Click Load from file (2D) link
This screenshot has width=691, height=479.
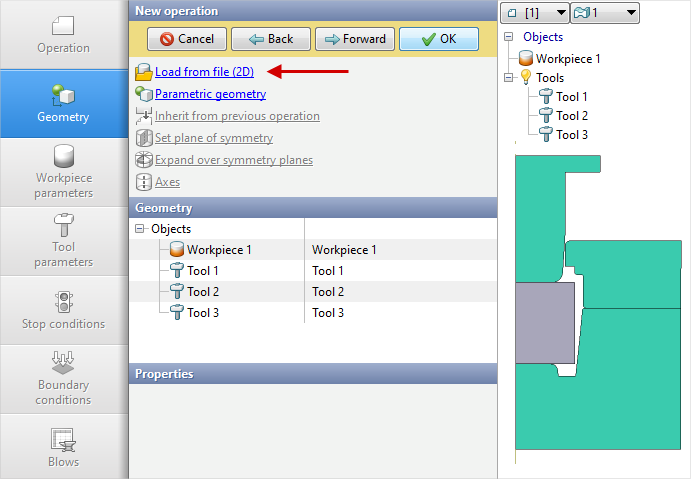tap(204, 72)
